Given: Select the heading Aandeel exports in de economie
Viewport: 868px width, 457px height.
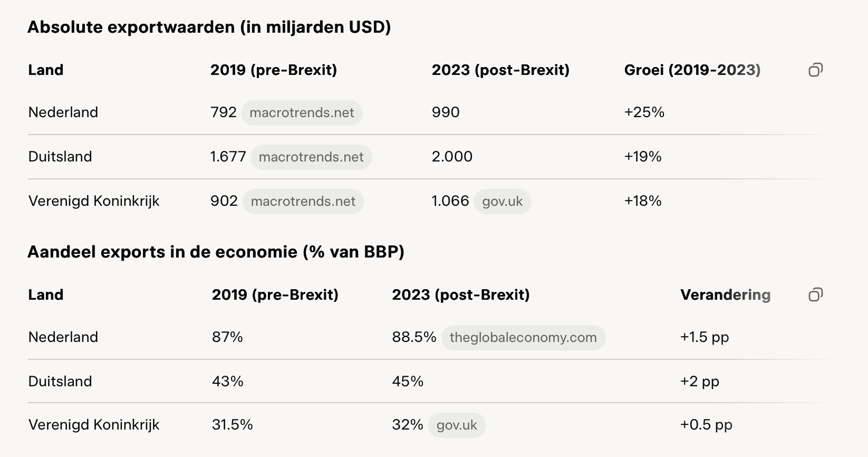Looking at the screenshot, I should (x=216, y=252).
